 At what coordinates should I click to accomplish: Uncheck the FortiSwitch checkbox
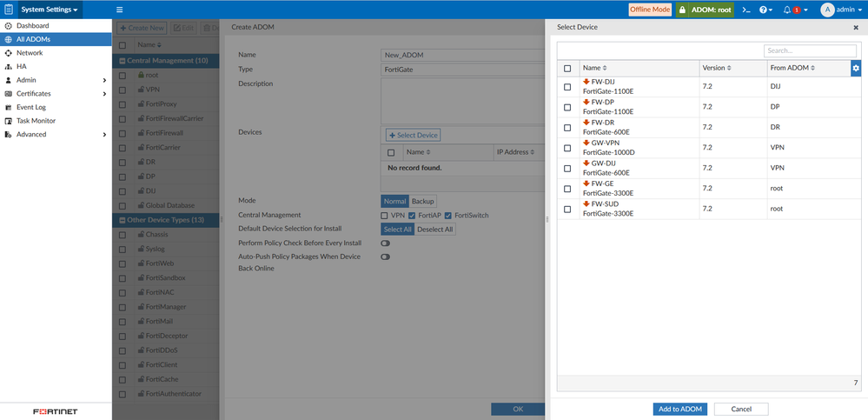pyautogui.click(x=447, y=215)
